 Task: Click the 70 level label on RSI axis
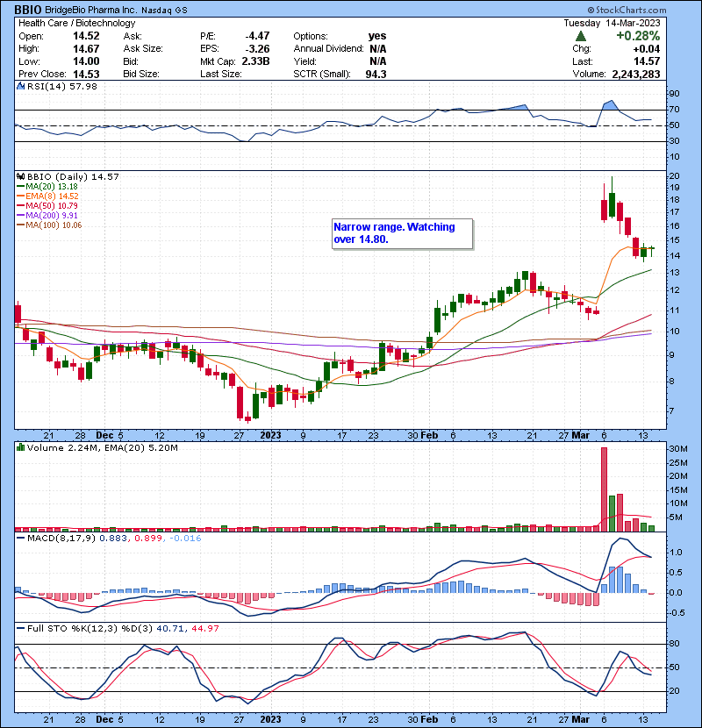click(674, 110)
